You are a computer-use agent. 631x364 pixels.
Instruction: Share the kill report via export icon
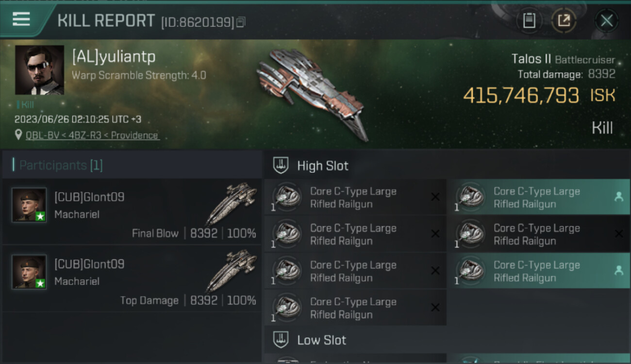click(x=564, y=21)
